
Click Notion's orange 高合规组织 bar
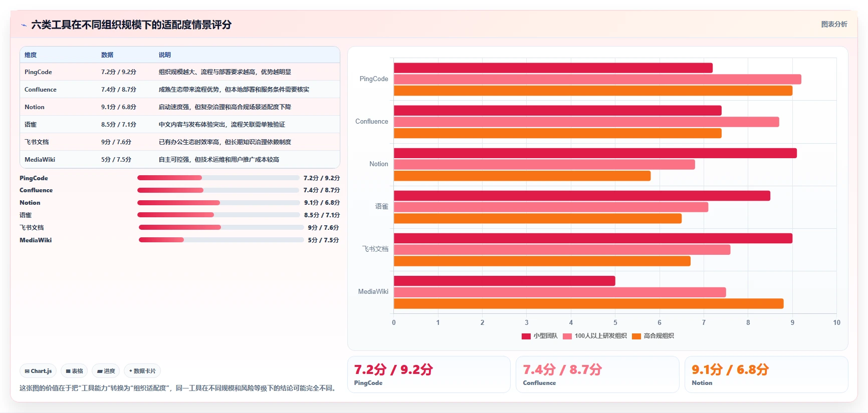522,176
